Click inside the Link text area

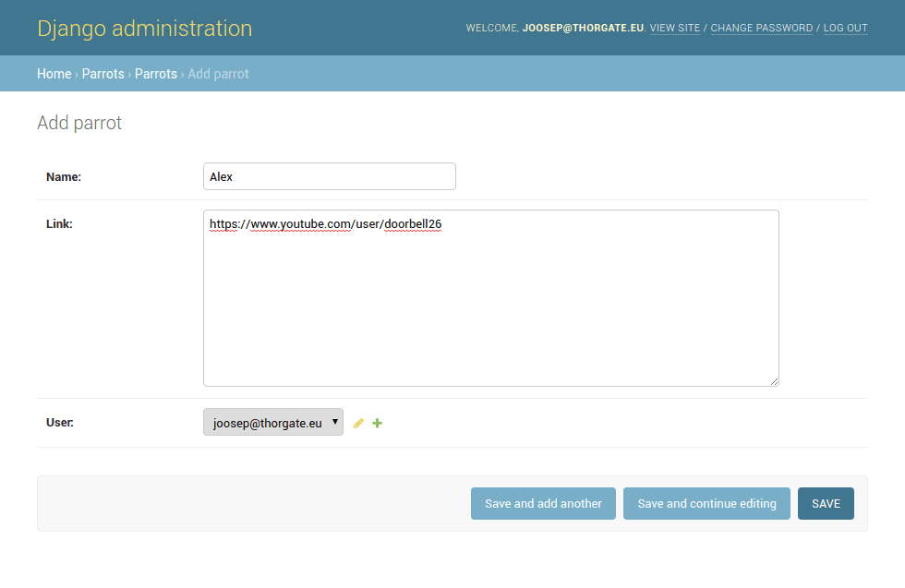pyautogui.click(x=489, y=305)
